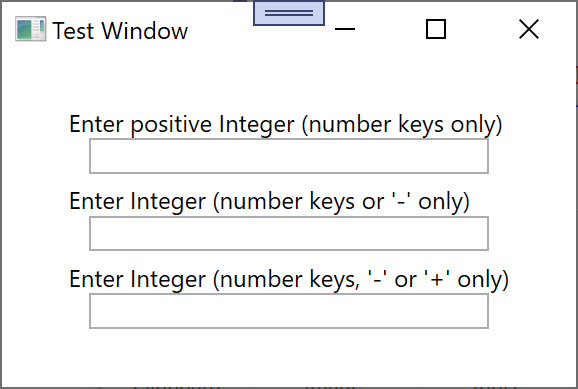Viewport: 578px width, 389px height.
Task: Maximize the Test Window
Action: click(436, 29)
